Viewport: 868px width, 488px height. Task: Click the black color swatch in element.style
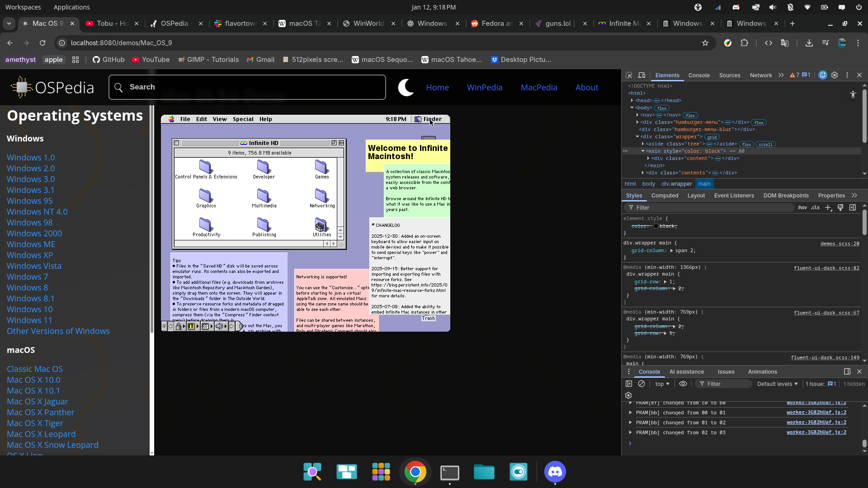656,226
